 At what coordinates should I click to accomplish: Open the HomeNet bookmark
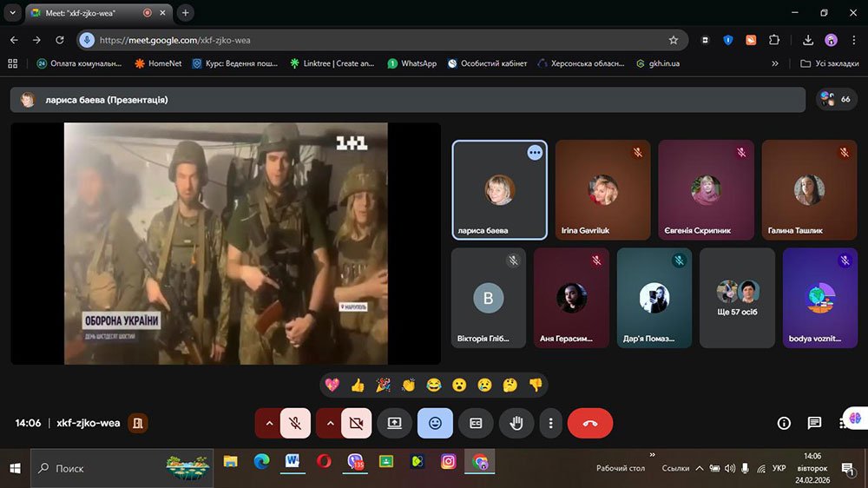[x=158, y=63]
